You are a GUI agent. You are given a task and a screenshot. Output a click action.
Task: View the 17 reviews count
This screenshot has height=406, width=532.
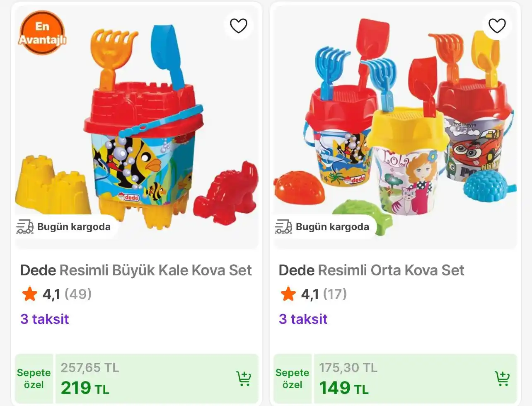[335, 294]
